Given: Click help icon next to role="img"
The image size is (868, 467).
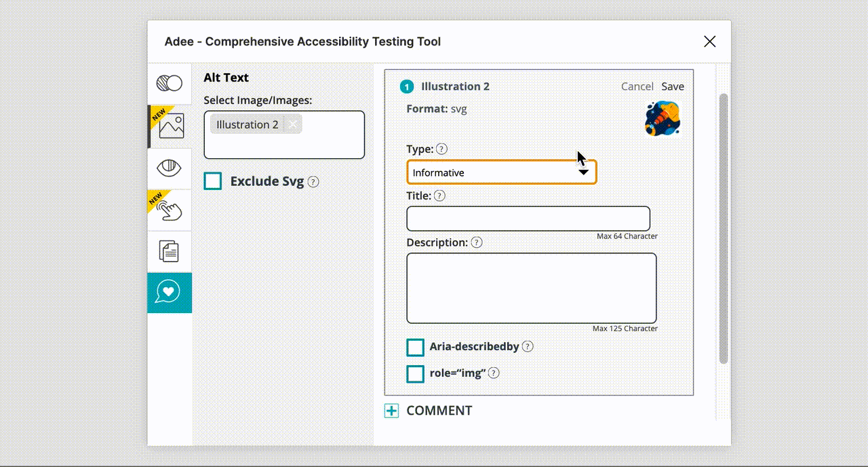Looking at the screenshot, I should (494, 373).
